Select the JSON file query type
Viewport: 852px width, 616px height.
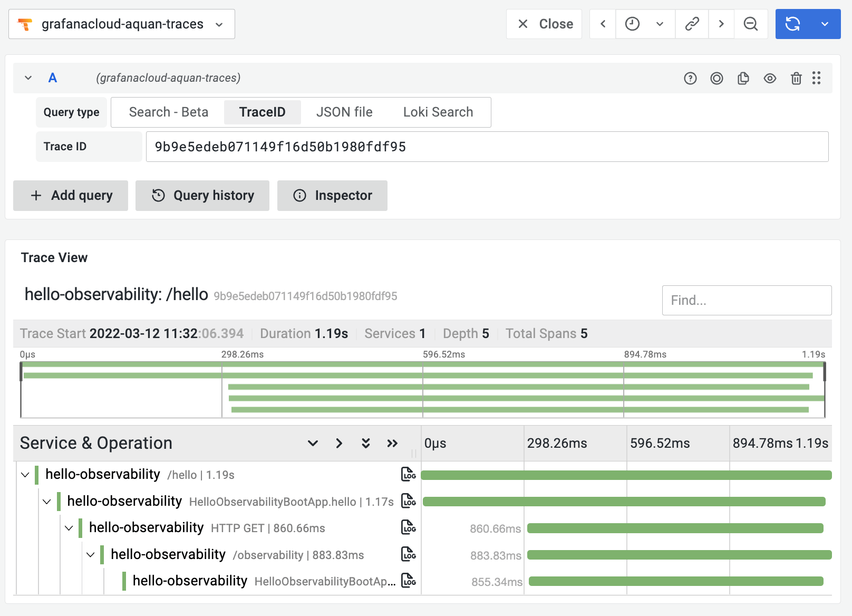tap(344, 112)
